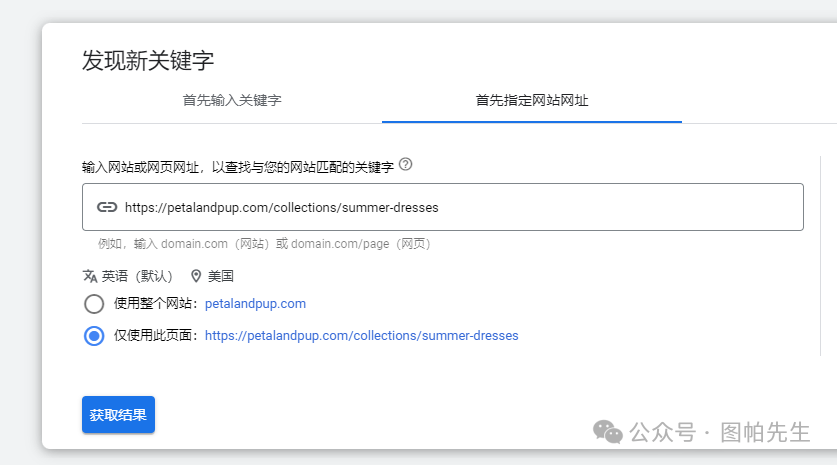
Task: Switch to the 首先输入关键字 tab
Action: [x=232, y=101]
